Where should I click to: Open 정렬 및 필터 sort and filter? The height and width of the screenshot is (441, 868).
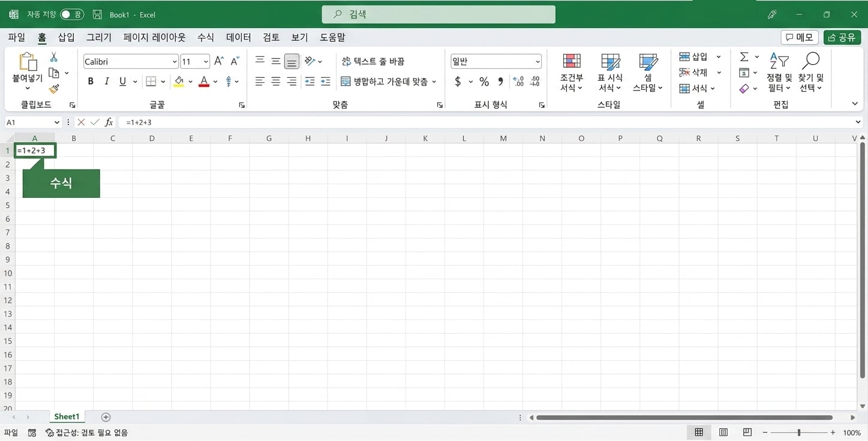[779, 73]
